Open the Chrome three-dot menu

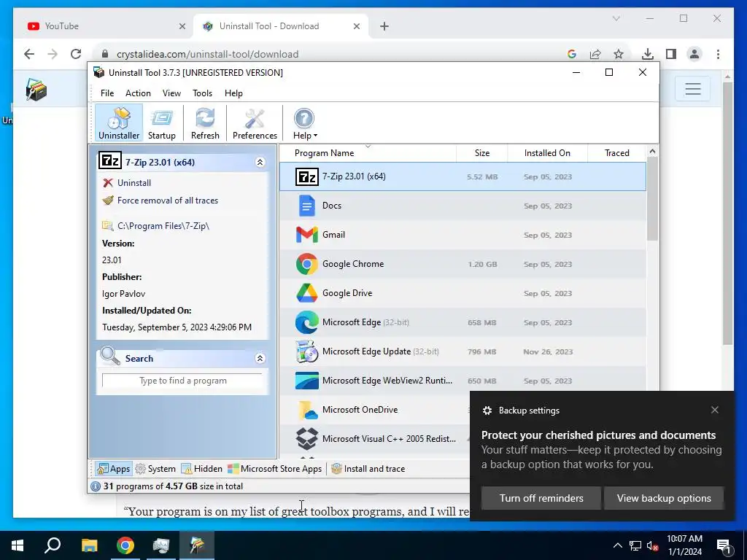coord(718,54)
